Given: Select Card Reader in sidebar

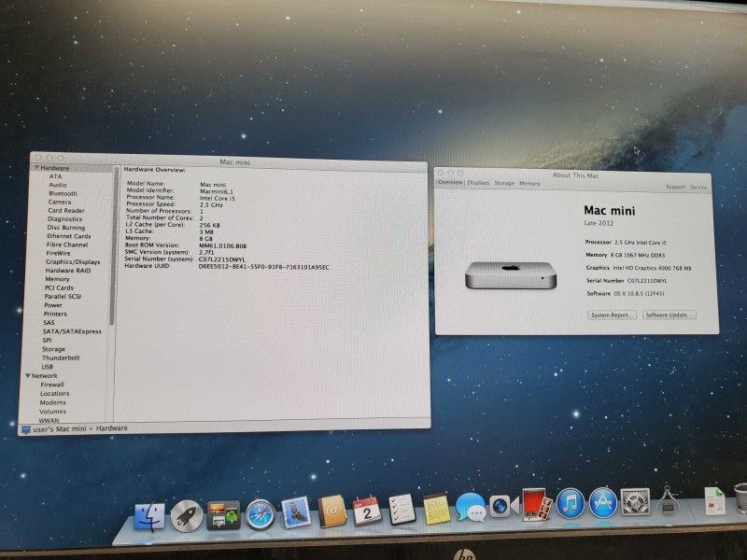Looking at the screenshot, I should pyautogui.click(x=65, y=211).
